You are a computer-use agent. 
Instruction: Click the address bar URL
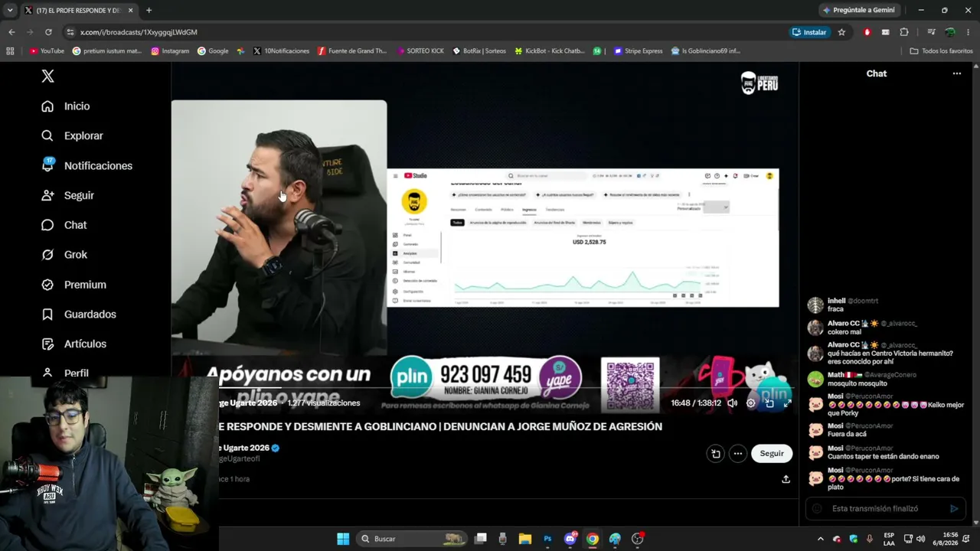(139, 32)
